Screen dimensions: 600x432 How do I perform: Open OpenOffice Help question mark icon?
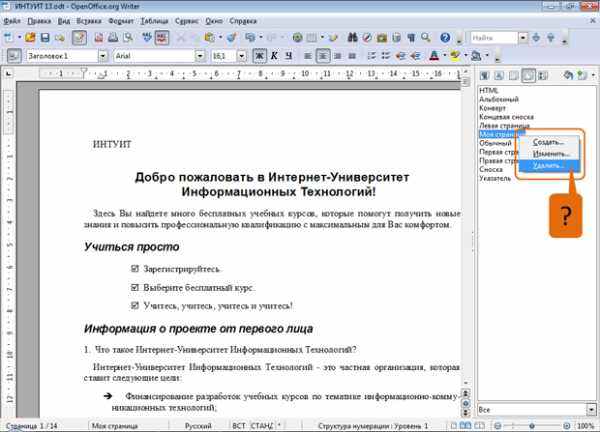click(x=445, y=37)
